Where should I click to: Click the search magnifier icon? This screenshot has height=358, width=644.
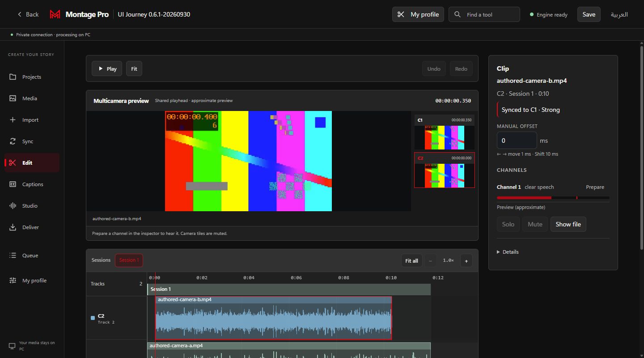point(457,14)
